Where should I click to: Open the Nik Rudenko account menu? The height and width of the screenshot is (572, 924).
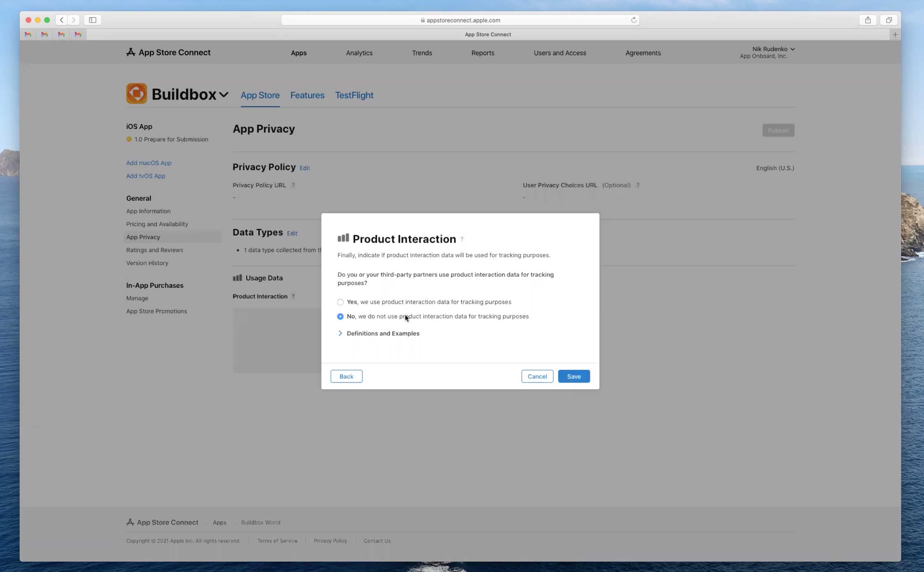773,49
